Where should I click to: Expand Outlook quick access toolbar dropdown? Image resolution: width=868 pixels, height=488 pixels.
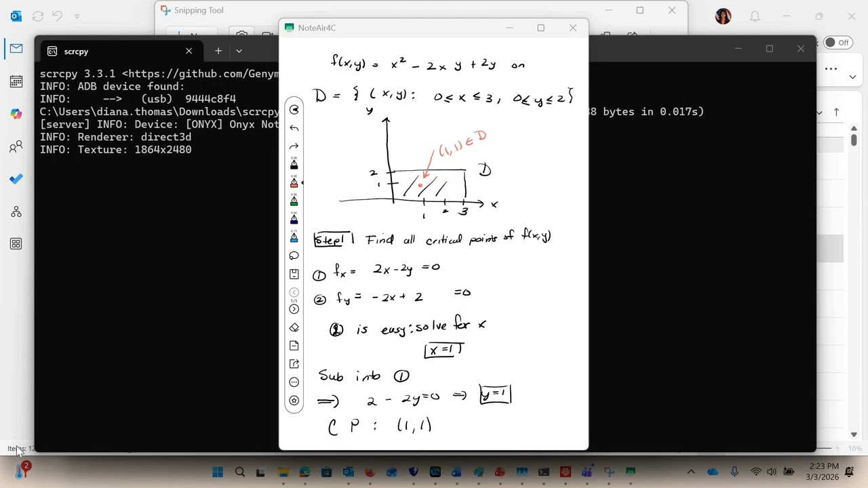(x=77, y=16)
